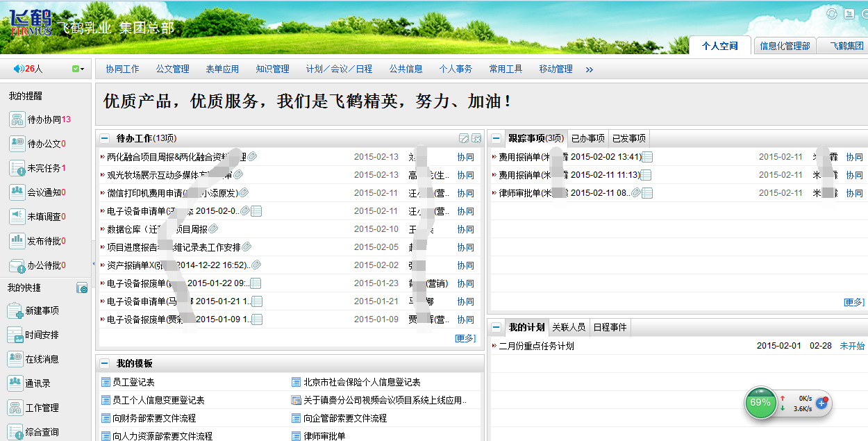The image size is (868, 441).
Task: Open 待办公文 reminder icon
Action: click(x=17, y=144)
